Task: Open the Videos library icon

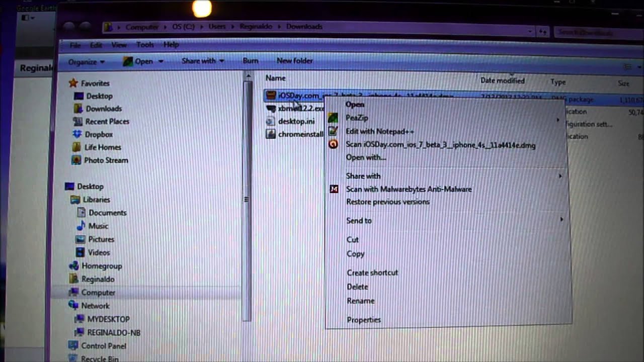Action: click(x=79, y=252)
